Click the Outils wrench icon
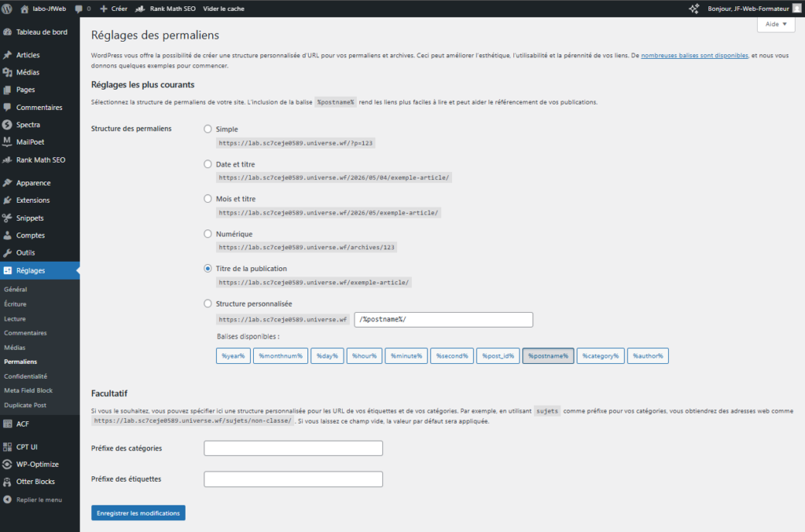The width and height of the screenshot is (805, 532). [x=7, y=253]
